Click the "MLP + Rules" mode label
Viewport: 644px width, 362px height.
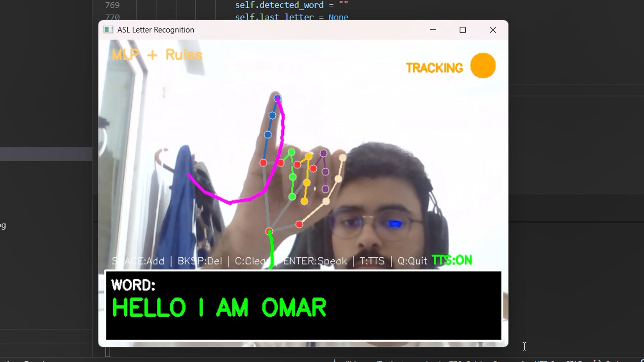click(x=157, y=55)
